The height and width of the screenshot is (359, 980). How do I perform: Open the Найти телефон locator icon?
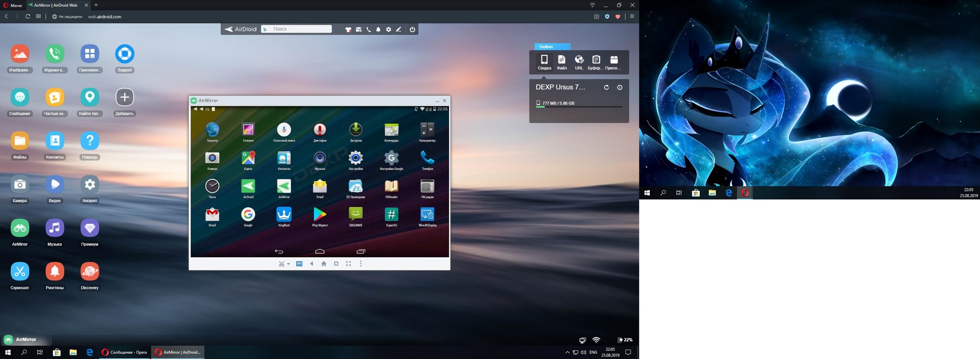pyautogui.click(x=89, y=98)
